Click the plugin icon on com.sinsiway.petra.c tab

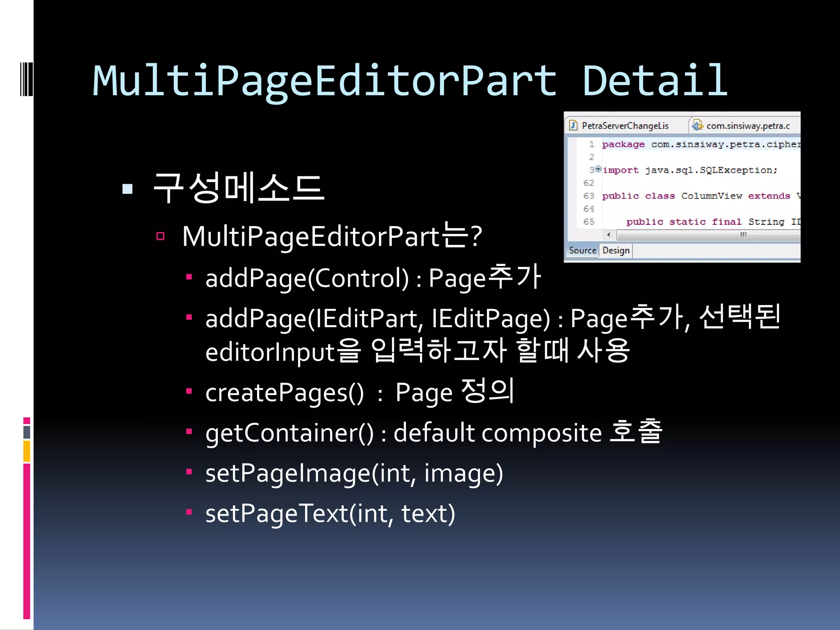698,126
